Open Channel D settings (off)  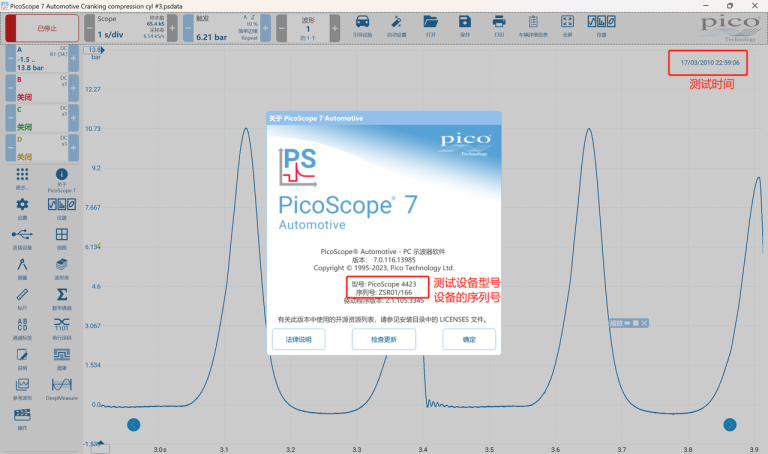click(x=42, y=148)
